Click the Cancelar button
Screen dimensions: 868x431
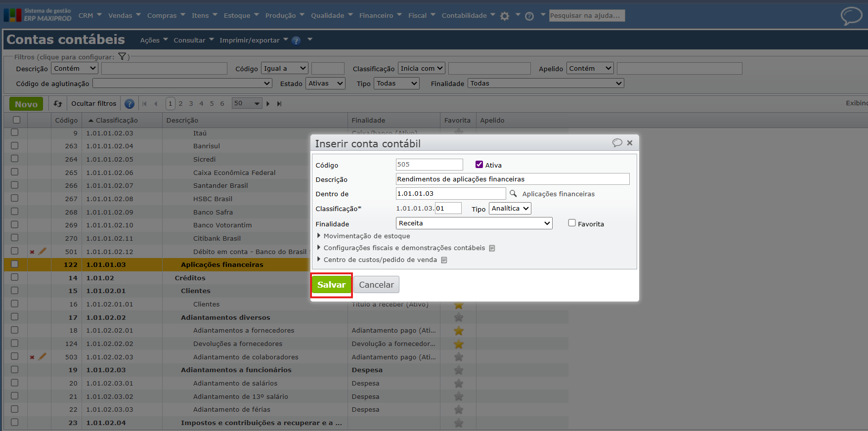point(376,285)
